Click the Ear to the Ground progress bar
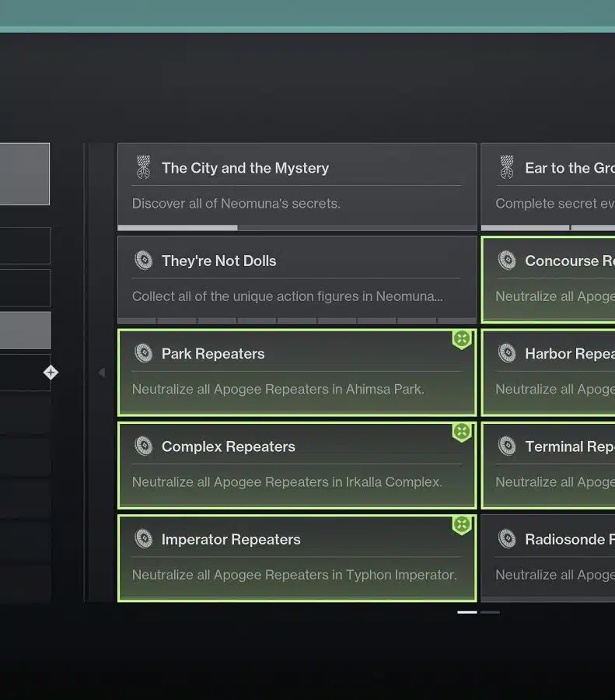 pyautogui.click(x=548, y=228)
